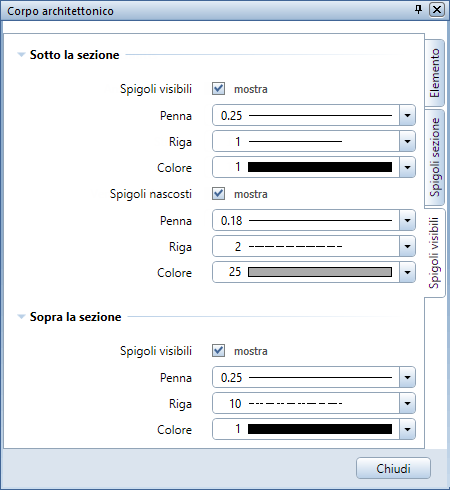Close the Corpo architettonico dialog
Image resolution: width=450 pixels, height=490 pixels.
437,10
